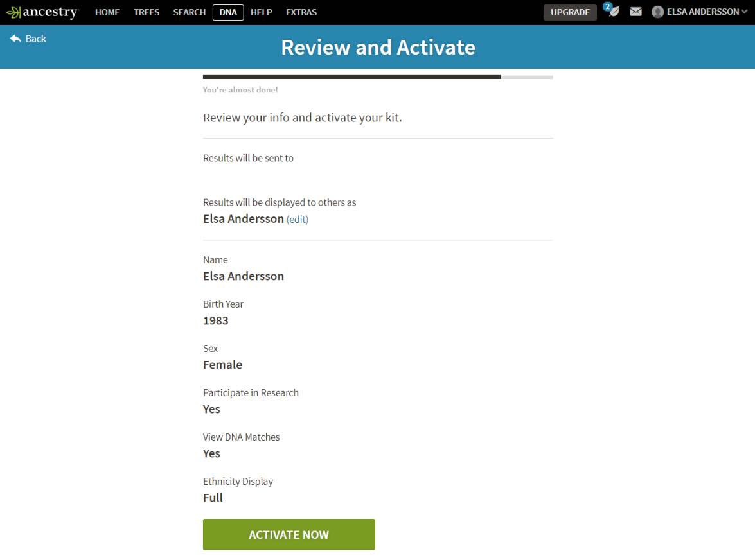Click the Ancestry leaf logo

14,12
